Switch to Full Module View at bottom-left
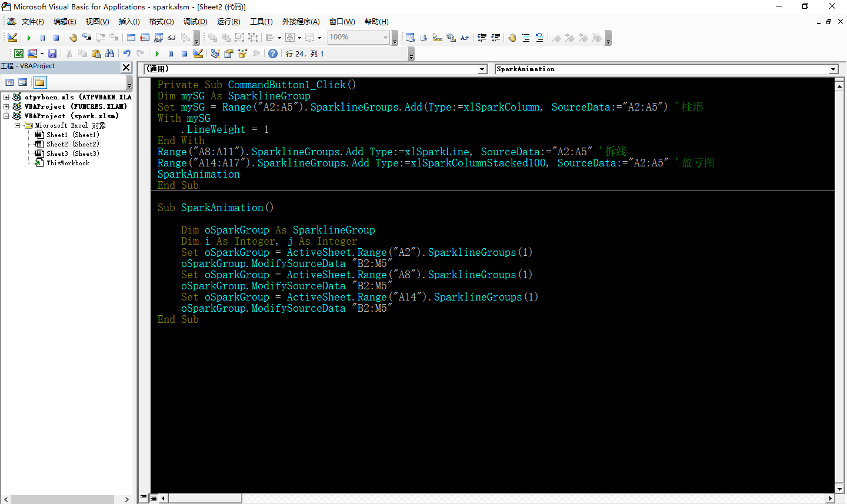 (154, 498)
